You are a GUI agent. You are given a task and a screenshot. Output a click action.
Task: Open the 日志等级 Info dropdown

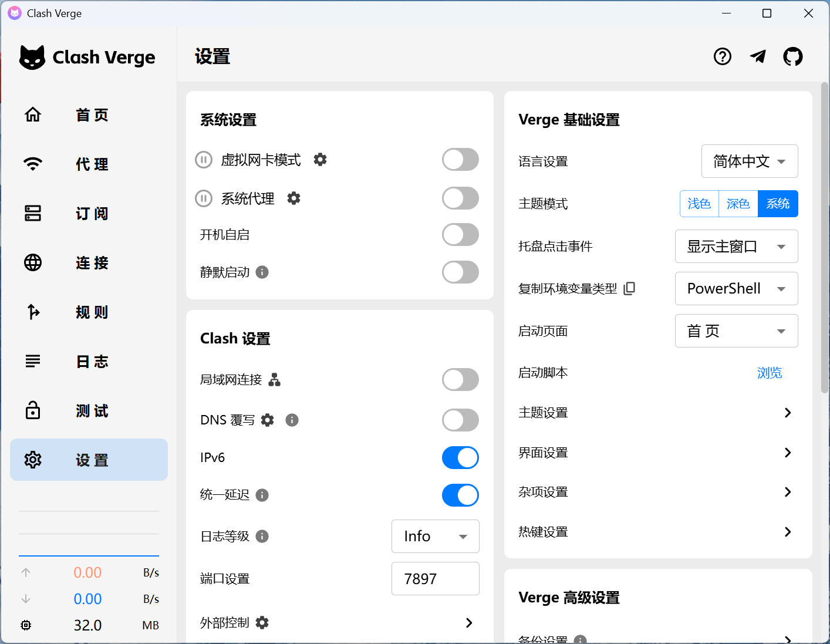[436, 536]
